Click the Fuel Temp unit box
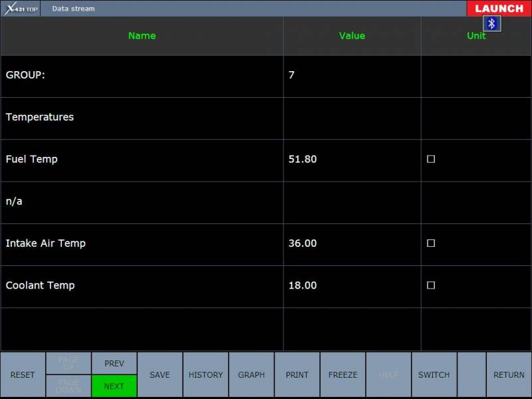 431,160
